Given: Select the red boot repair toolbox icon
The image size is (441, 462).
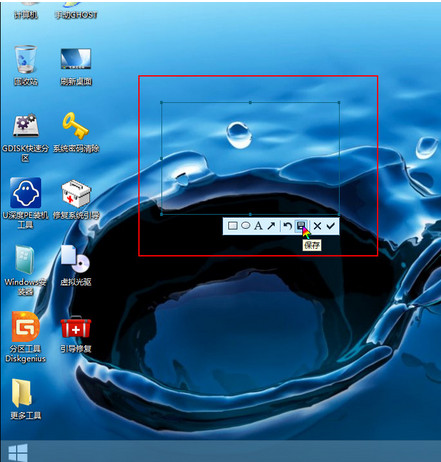Looking at the screenshot, I should pyautogui.click(x=76, y=327).
